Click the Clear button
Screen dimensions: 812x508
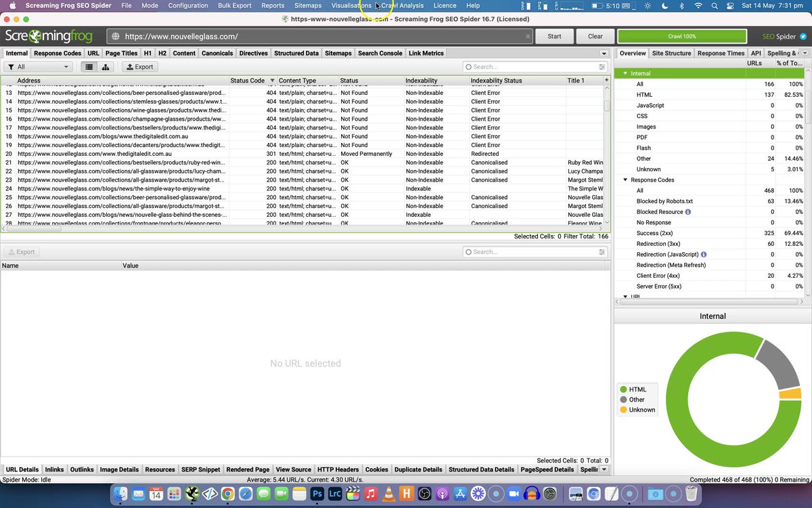595,37
